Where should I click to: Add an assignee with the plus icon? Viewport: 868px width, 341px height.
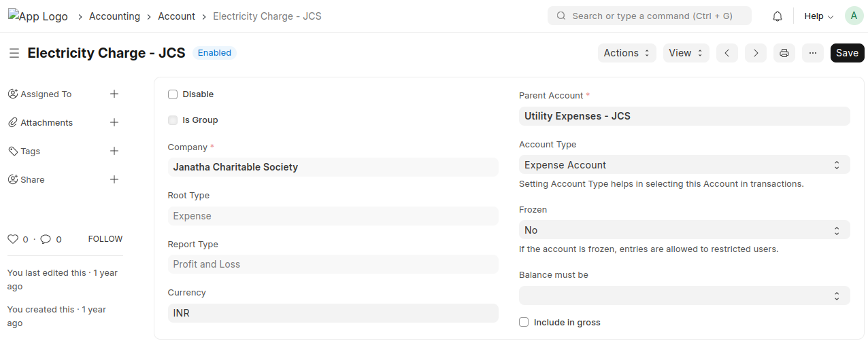pos(114,94)
